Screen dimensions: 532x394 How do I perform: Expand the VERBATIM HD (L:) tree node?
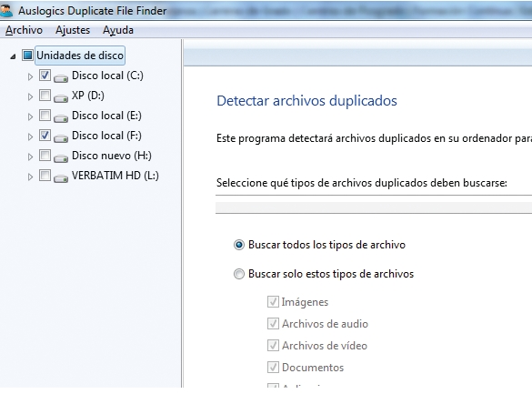30,177
